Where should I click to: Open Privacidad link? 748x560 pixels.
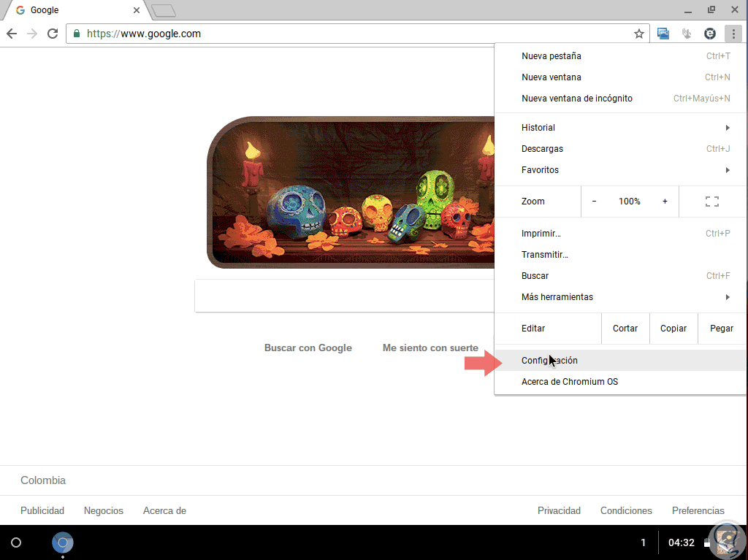pos(559,510)
